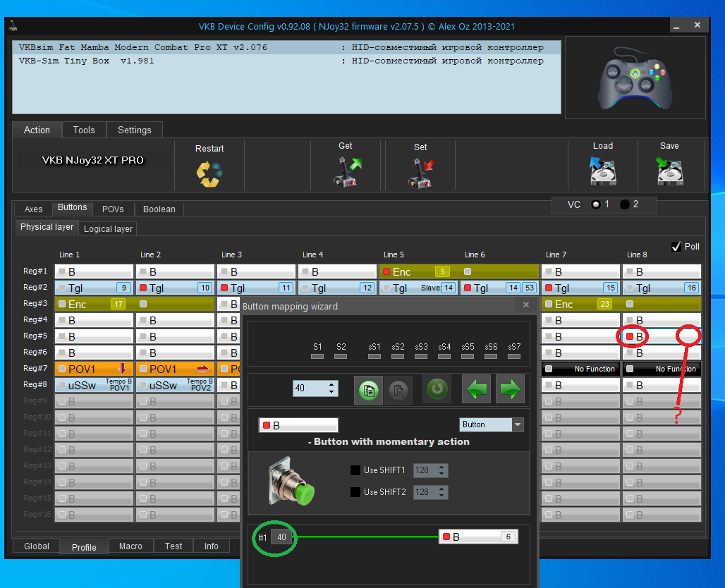Viewport: 725px width, 588px height.
Task: Click the SHIFT2 value 128 stepper arrows
Action: pos(441,492)
